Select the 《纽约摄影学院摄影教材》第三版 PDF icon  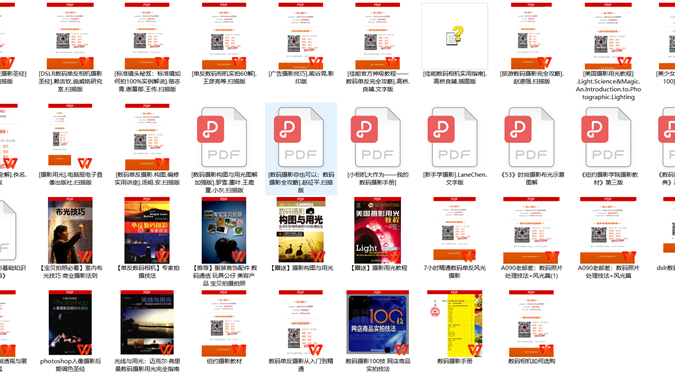(x=608, y=137)
